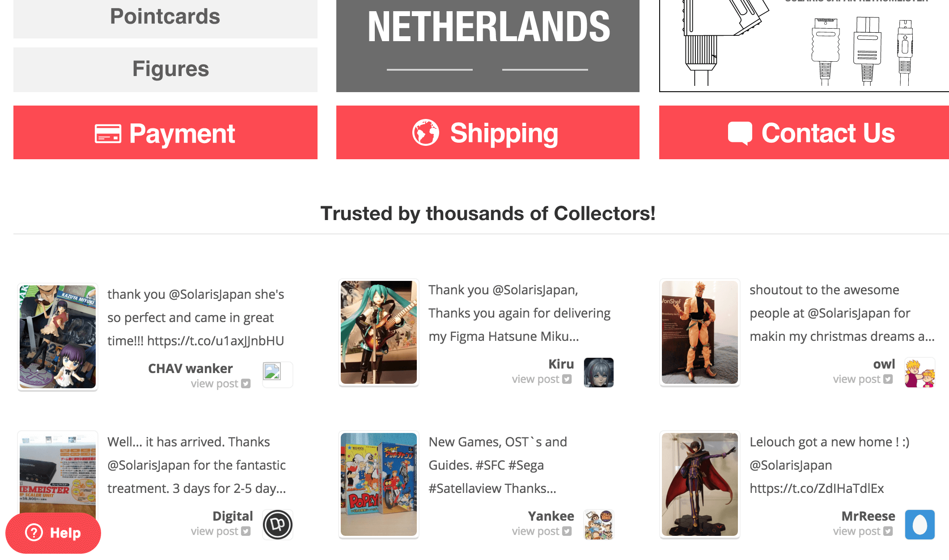Select the Pointcards category
The height and width of the screenshot is (560, 949).
(165, 18)
